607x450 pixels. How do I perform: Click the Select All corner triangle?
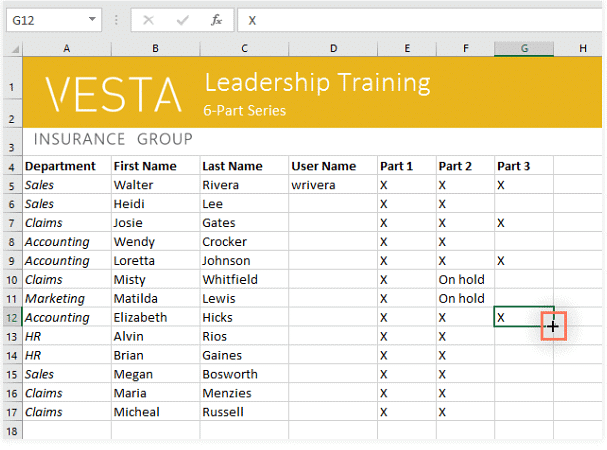15,49
